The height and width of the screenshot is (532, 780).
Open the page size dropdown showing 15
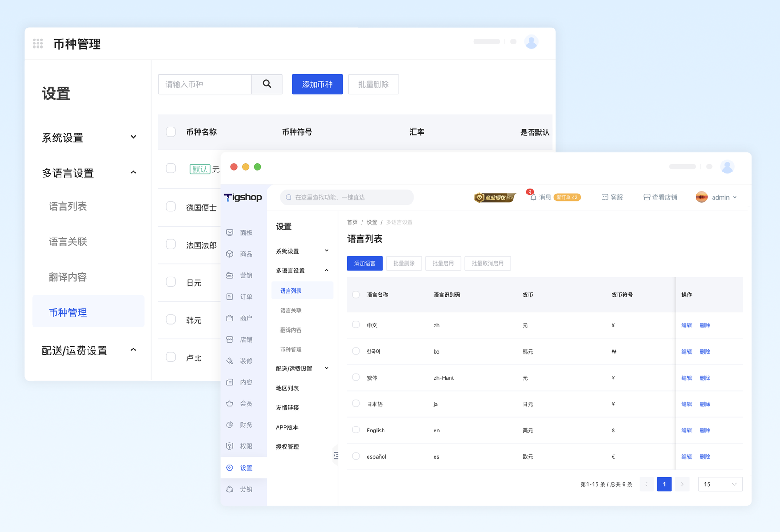720,484
